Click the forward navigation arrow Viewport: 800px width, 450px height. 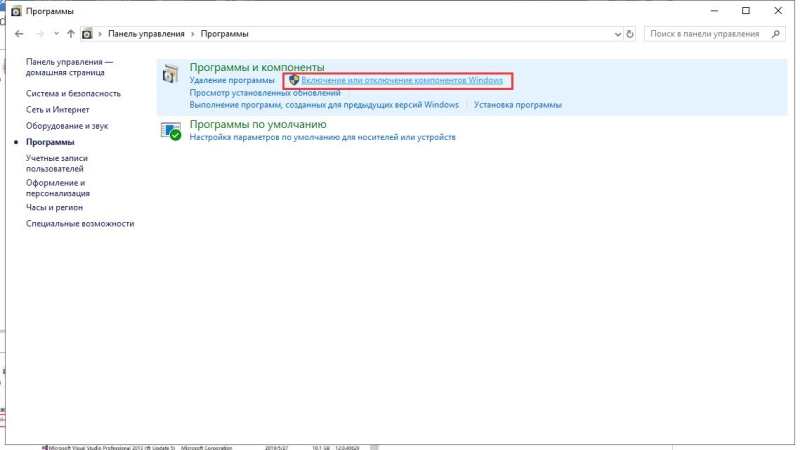tap(39, 34)
